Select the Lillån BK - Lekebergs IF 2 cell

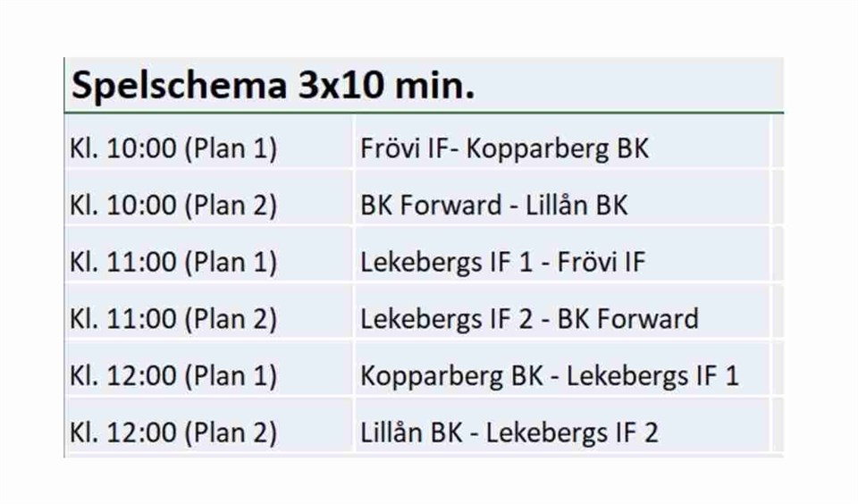point(509,433)
